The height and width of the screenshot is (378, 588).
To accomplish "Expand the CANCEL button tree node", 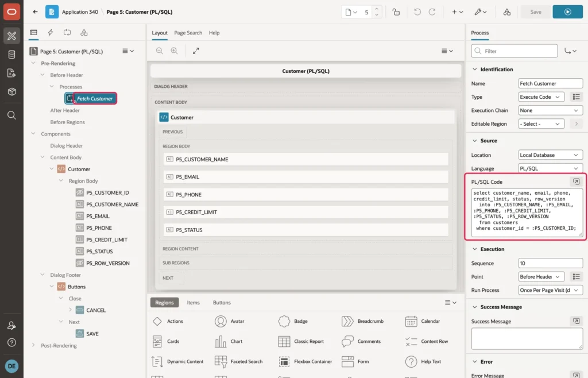I will [x=70, y=310].
